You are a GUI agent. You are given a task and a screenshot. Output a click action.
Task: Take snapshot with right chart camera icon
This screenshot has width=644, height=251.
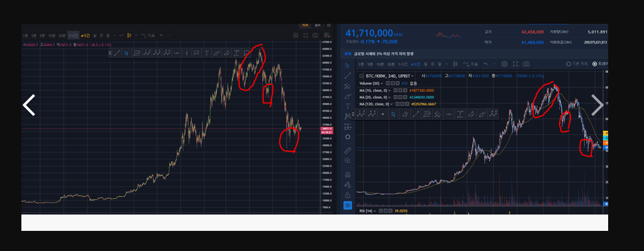click(526, 64)
